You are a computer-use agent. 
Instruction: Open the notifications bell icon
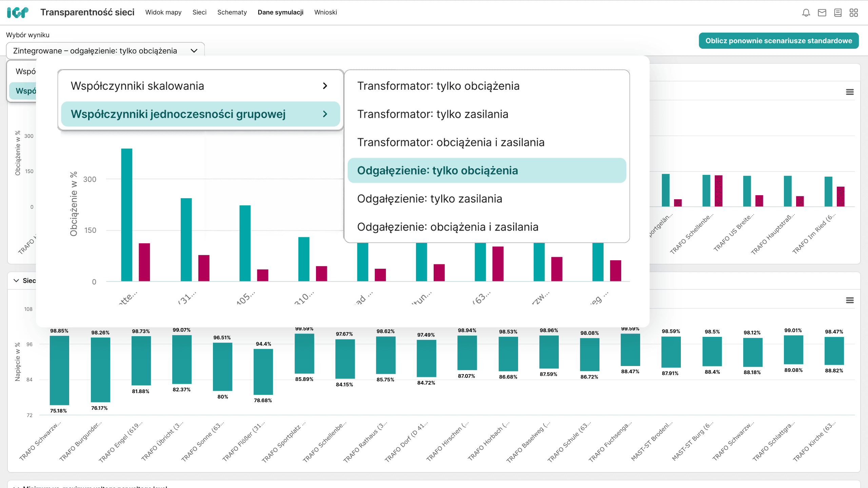[806, 13]
